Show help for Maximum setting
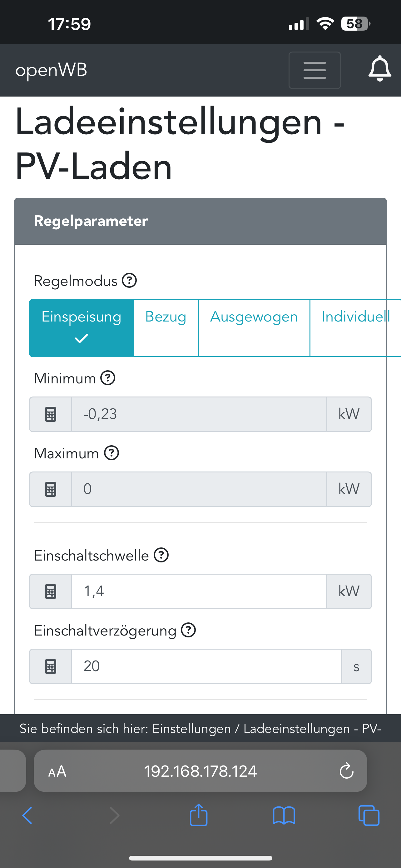This screenshot has width=401, height=868. 111,453
